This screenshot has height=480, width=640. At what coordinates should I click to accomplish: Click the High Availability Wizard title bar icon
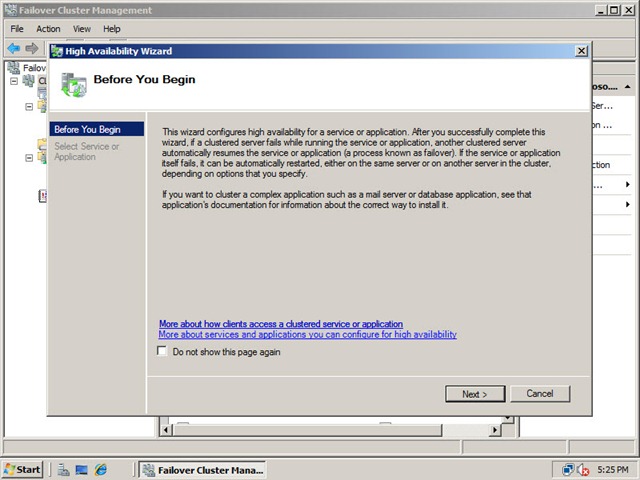57,51
